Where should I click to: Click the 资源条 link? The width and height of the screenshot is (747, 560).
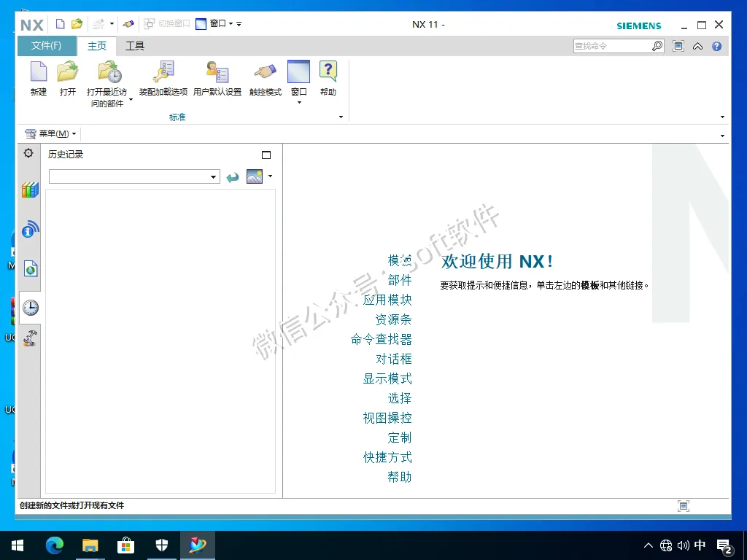[x=393, y=319]
